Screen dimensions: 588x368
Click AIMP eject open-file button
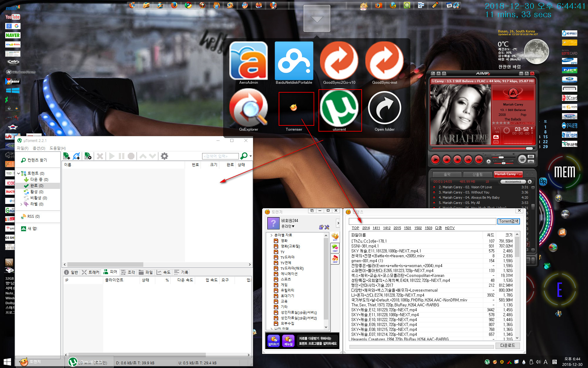[488, 162]
